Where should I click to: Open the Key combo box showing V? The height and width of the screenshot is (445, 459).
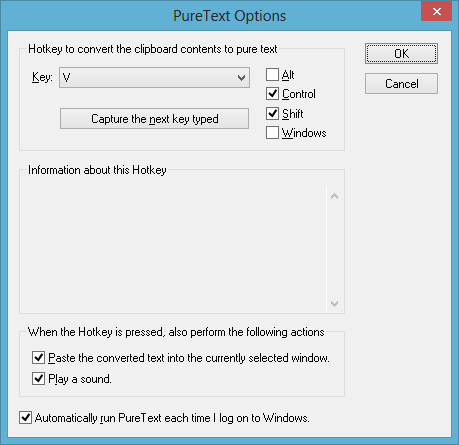(154, 78)
